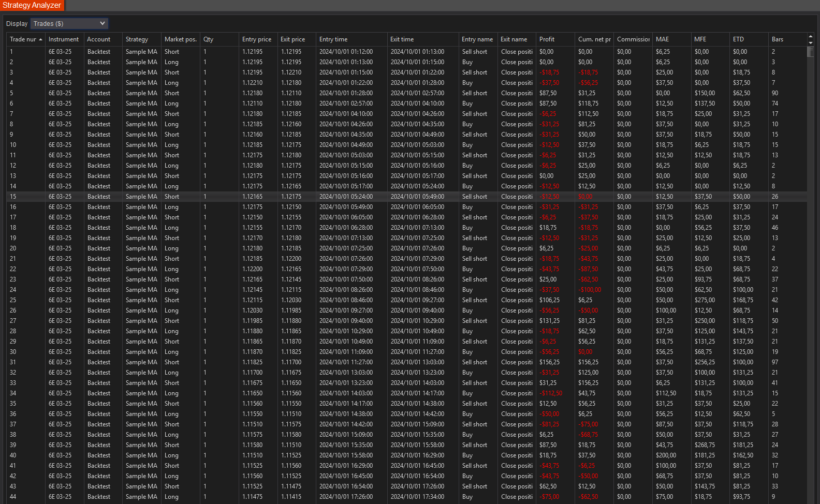This screenshot has height=504, width=820.
Task: Sort by the Market pos. column header
Action: (x=181, y=39)
